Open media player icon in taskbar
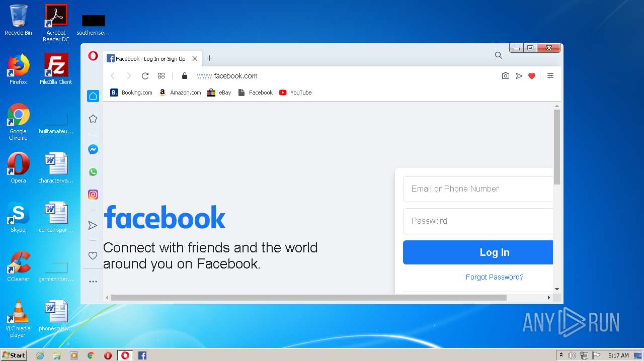This screenshot has width=644, height=362. pos(74,355)
